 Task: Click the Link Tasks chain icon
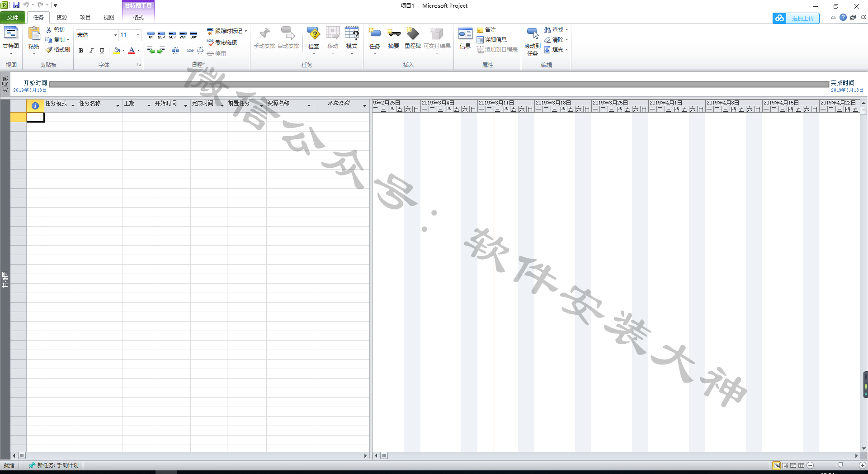pyautogui.click(x=190, y=50)
